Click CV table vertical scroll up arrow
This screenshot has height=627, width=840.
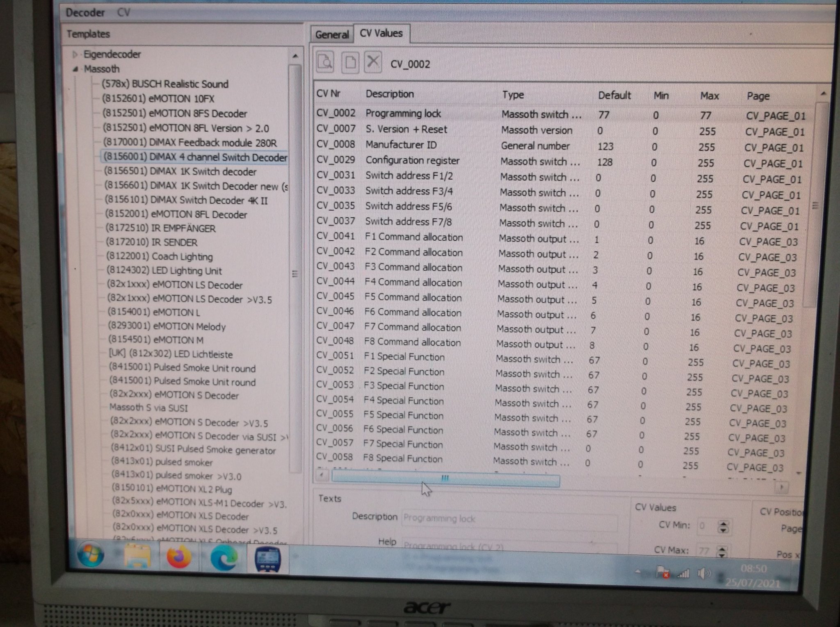[x=823, y=94]
